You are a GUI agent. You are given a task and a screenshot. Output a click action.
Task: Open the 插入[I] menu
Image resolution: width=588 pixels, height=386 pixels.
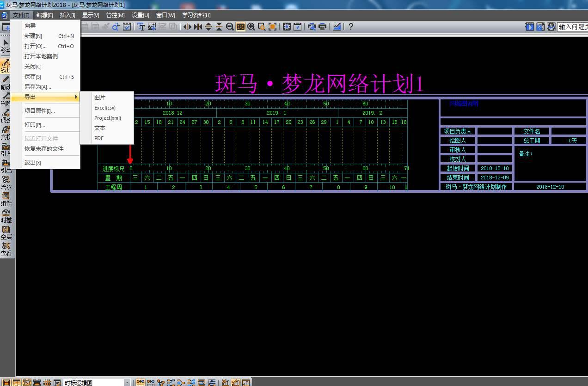67,15
